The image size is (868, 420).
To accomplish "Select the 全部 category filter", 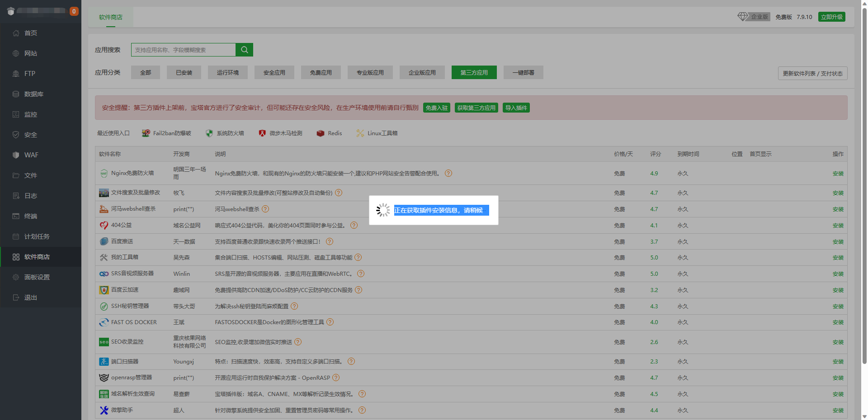I will [146, 72].
